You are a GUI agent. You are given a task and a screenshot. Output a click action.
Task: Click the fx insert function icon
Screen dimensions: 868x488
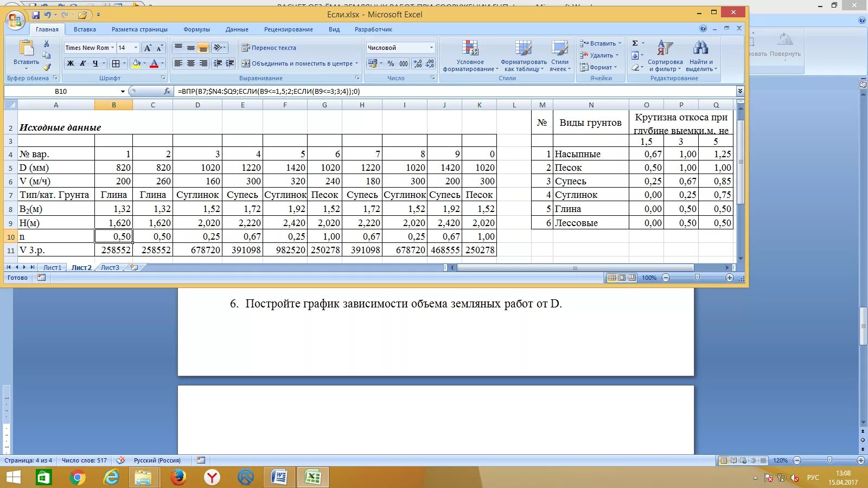[167, 91]
